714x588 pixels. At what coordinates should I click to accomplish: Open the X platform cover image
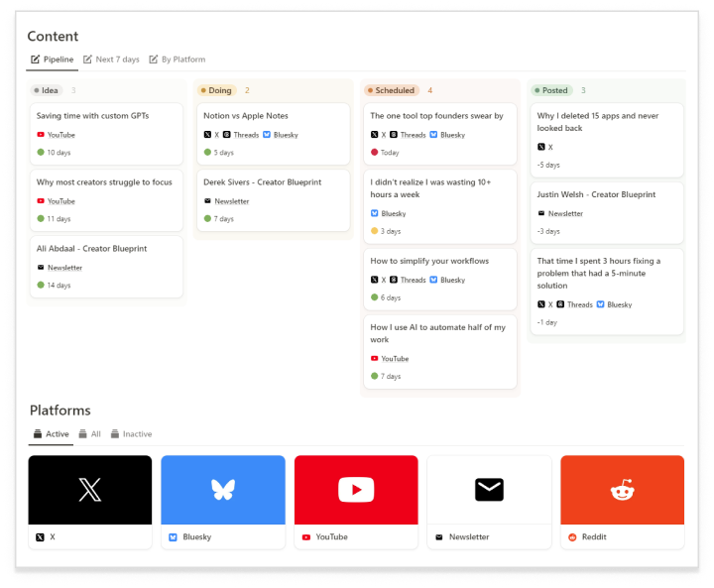click(x=90, y=490)
